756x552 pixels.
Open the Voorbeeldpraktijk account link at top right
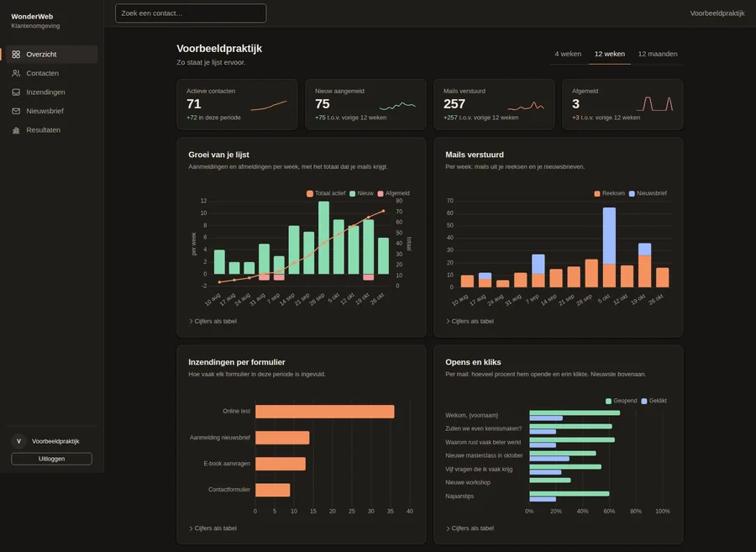click(x=717, y=13)
